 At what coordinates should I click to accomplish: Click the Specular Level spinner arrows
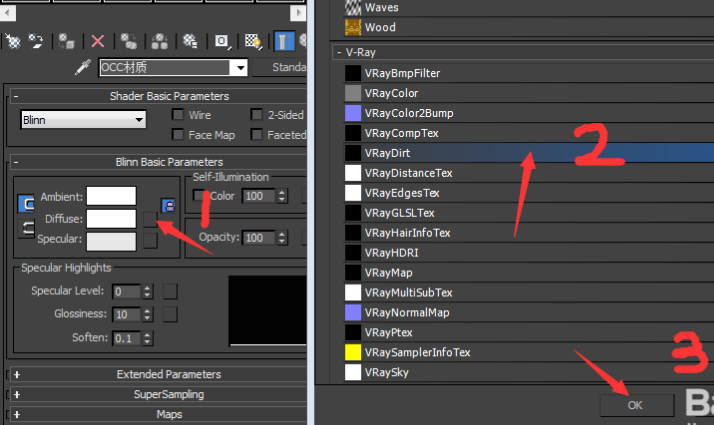coord(147,292)
